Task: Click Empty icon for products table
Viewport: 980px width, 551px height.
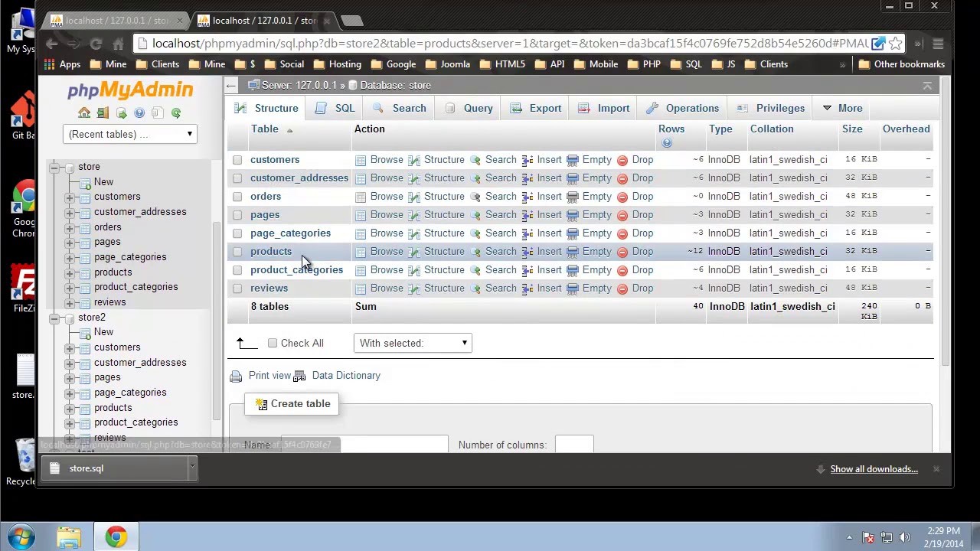Action: click(x=573, y=252)
